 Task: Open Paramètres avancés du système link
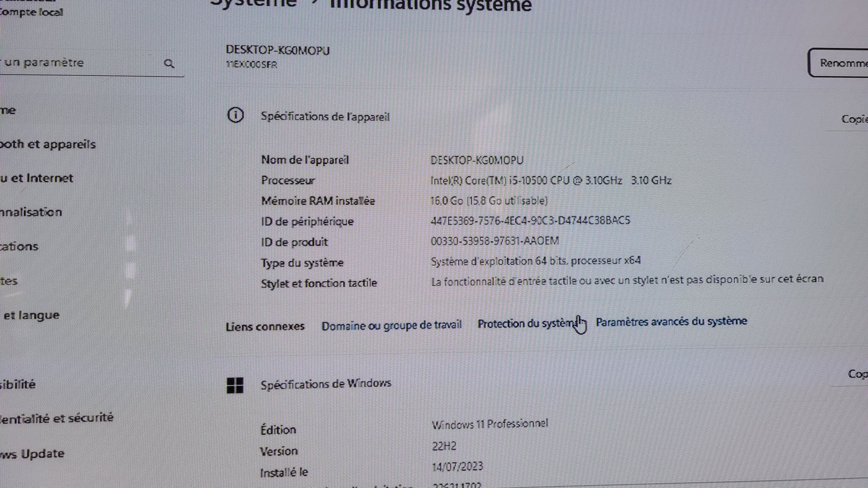tap(671, 321)
